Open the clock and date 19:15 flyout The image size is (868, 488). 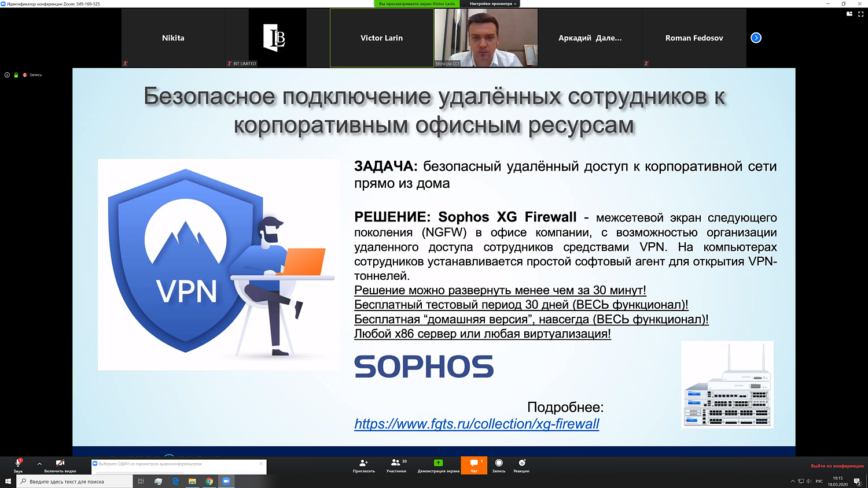(837, 481)
